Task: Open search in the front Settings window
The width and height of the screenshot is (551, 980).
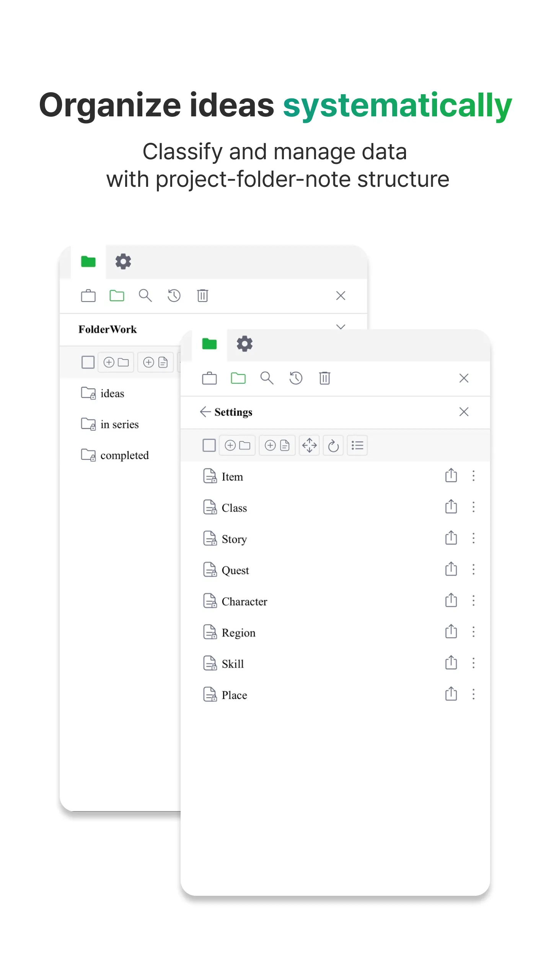Action: pyautogui.click(x=267, y=378)
